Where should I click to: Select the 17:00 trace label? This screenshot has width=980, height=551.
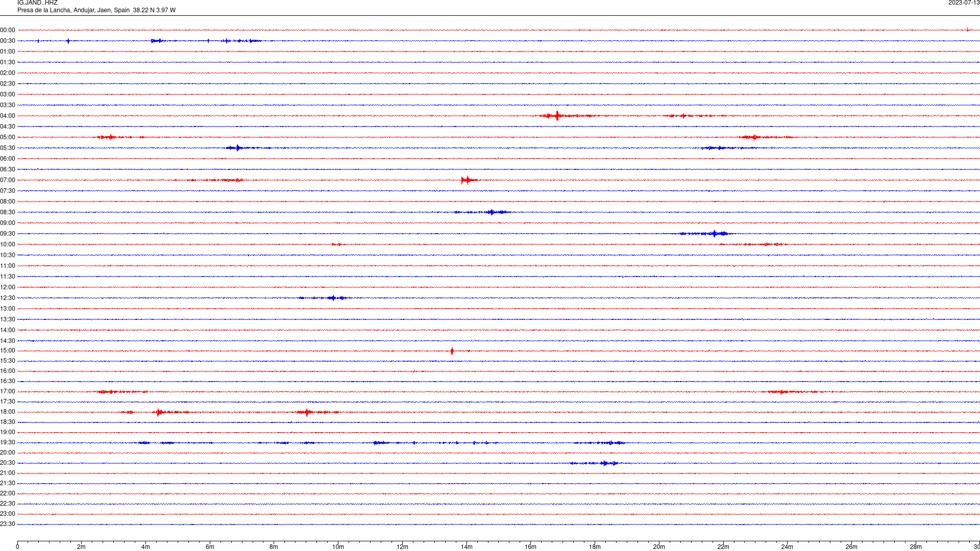(x=8, y=391)
